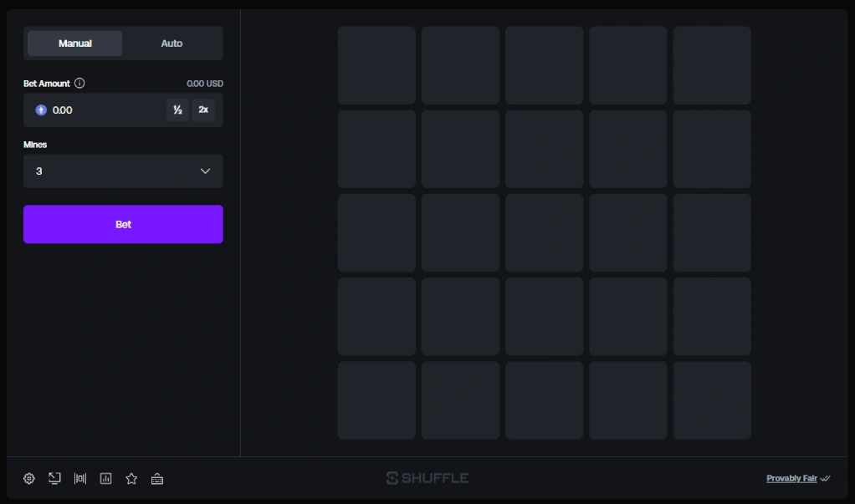855x504 pixels.
Task: Reveal third row, second column tile
Action: tap(460, 232)
